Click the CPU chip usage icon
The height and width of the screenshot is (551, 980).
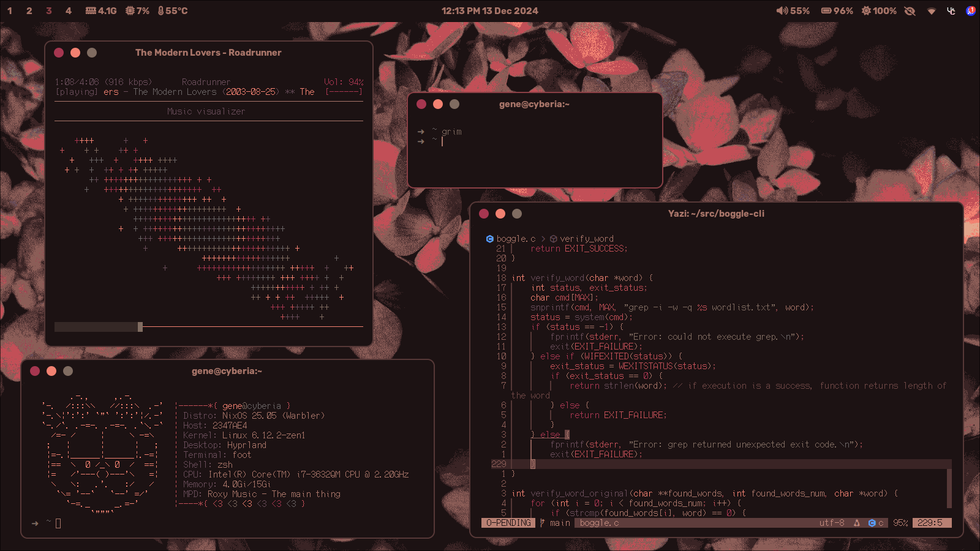pyautogui.click(x=130, y=11)
